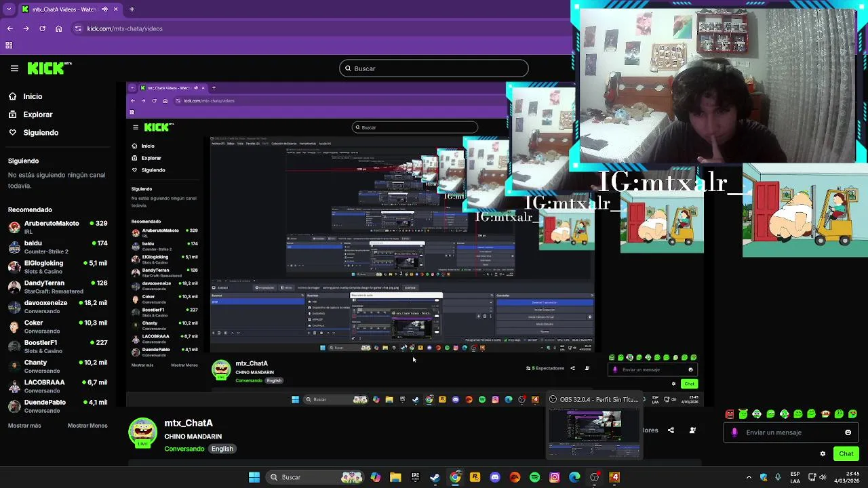Click the share stream icon
Viewport: 868px width, 488px height.
(x=671, y=430)
